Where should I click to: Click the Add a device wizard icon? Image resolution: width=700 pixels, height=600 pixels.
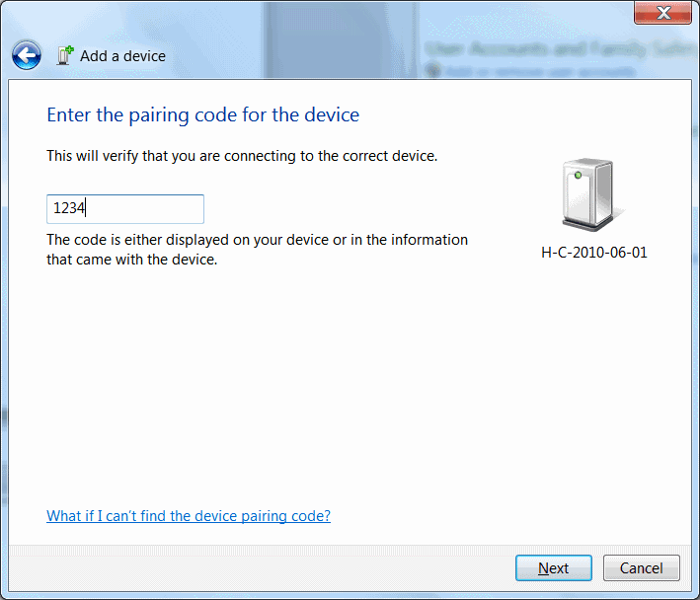point(65,55)
